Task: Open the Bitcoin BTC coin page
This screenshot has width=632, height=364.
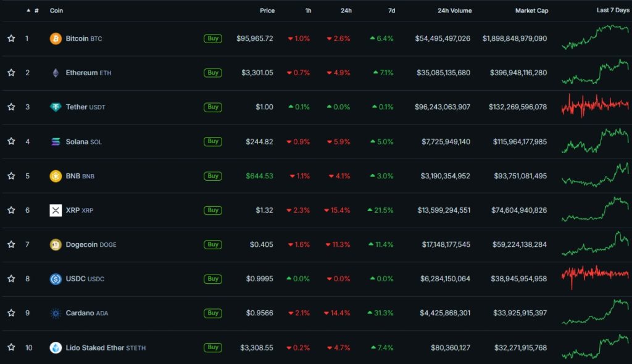Action: pos(84,39)
